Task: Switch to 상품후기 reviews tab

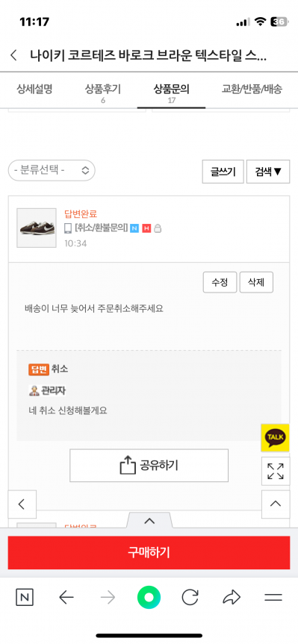Action: [x=103, y=92]
